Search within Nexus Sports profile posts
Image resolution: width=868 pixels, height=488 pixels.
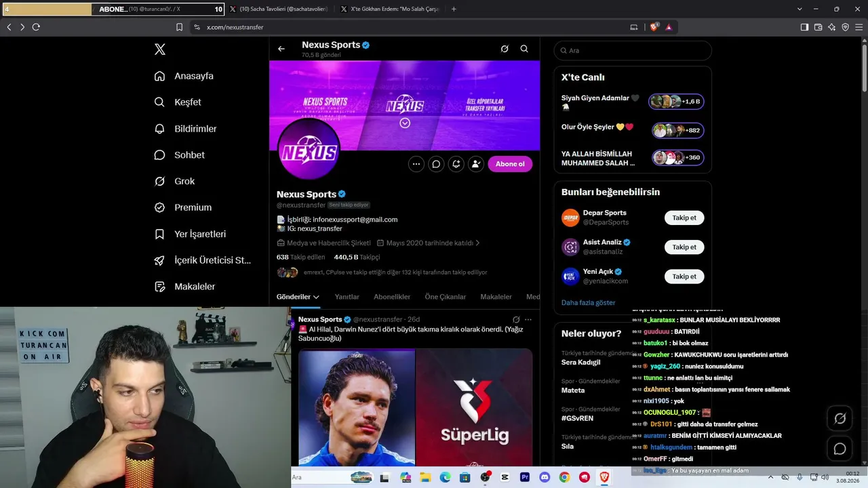click(x=524, y=49)
